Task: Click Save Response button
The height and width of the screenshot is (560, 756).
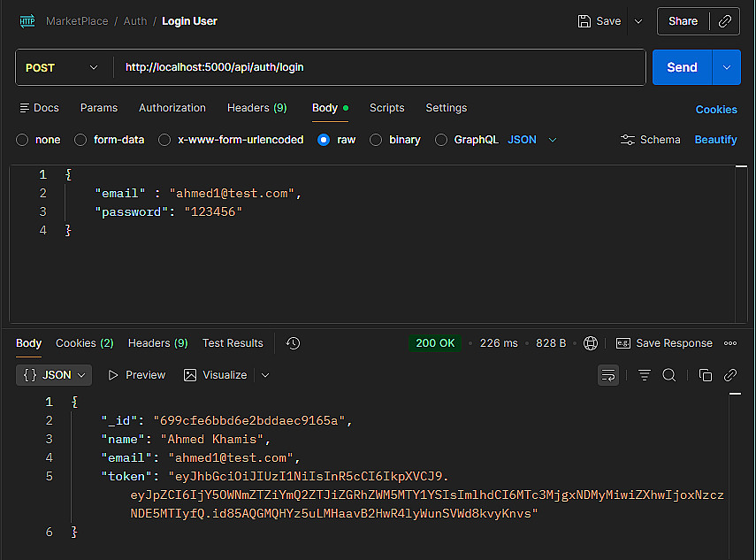Action: (x=665, y=343)
